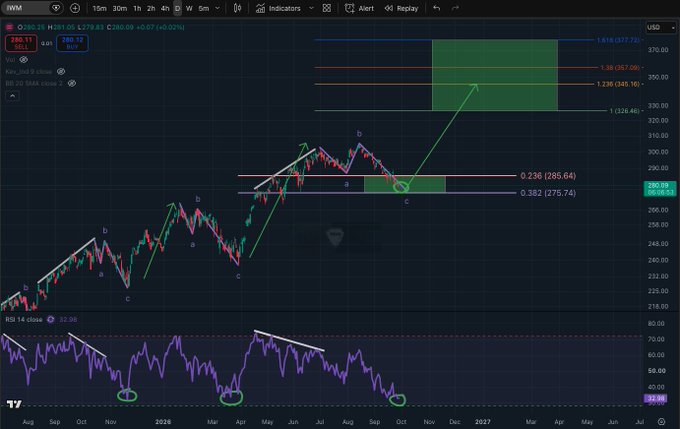Screen dimensions: 680x429
Task: Click the 1.236 (345.16) extension label
Action: pyautogui.click(x=618, y=84)
